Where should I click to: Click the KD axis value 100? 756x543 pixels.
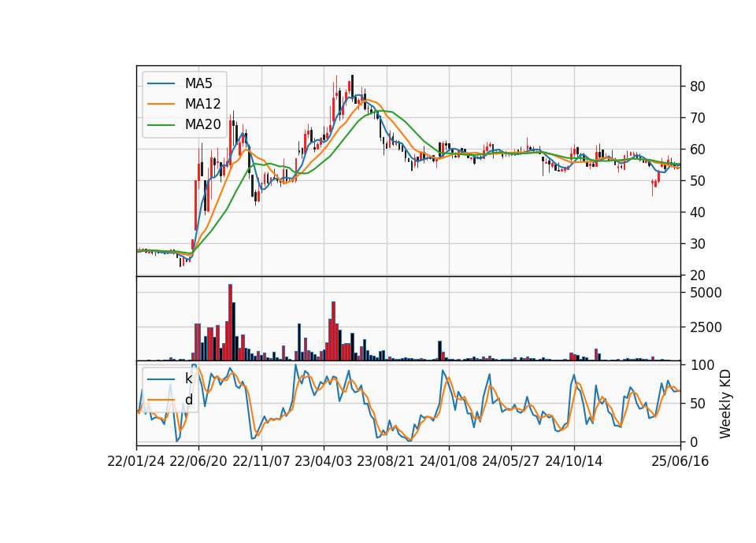(x=702, y=365)
